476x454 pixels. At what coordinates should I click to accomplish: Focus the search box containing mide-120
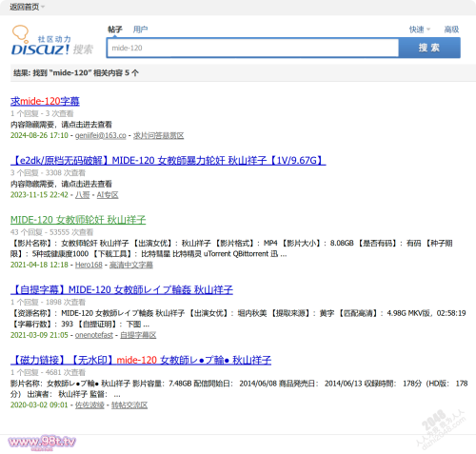252,48
